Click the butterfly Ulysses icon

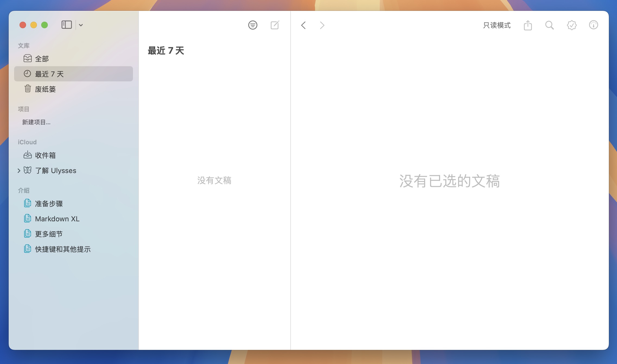pyautogui.click(x=27, y=170)
